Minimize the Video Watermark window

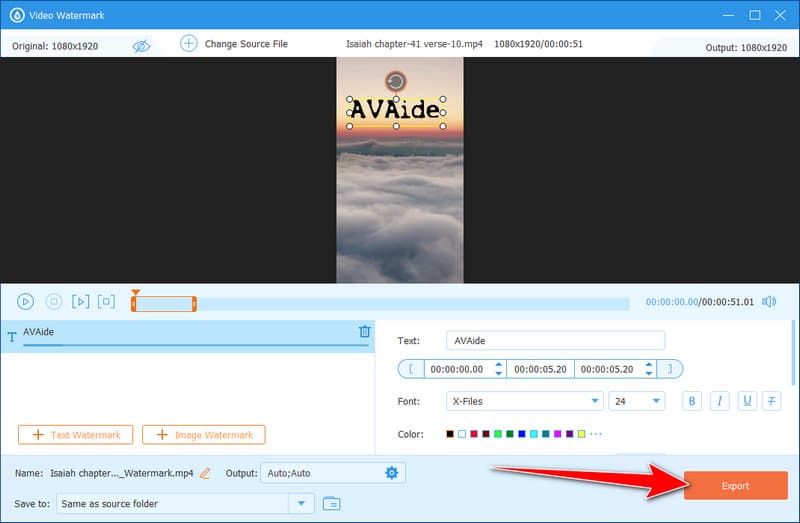point(729,15)
